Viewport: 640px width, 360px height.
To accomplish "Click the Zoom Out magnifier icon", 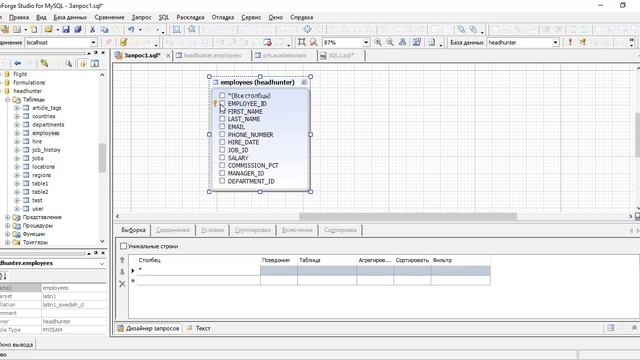I will 390,42.
